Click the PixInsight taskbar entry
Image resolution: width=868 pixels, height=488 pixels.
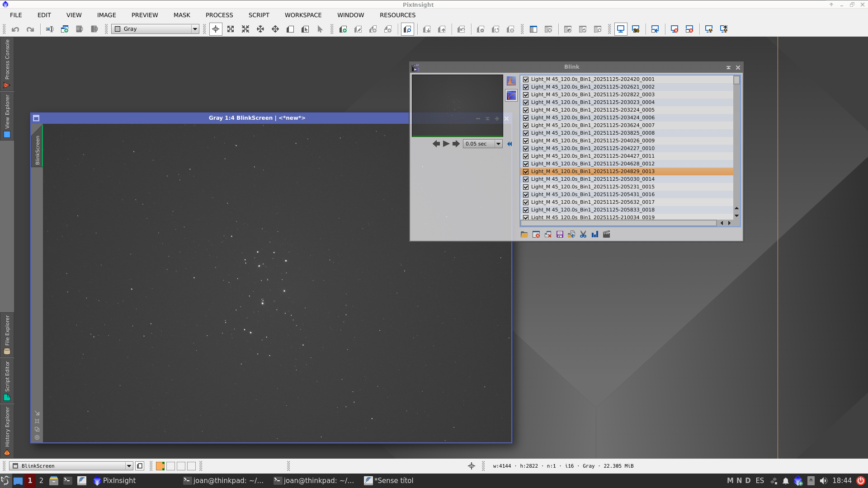pyautogui.click(x=114, y=480)
